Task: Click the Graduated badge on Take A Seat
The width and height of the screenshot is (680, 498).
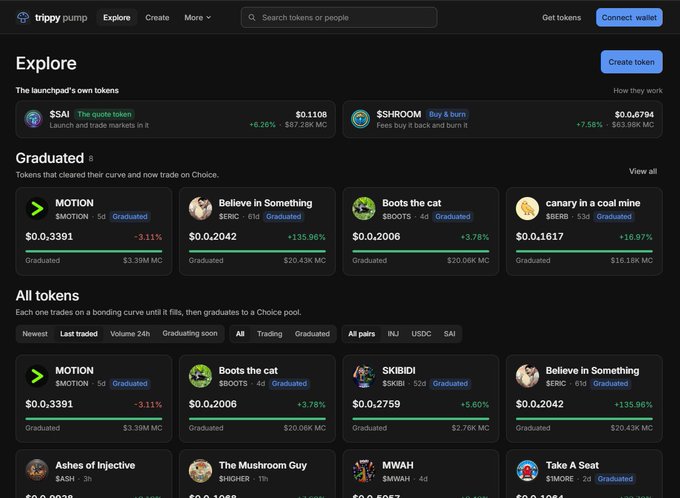Action: pyautogui.click(x=615, y=479)
